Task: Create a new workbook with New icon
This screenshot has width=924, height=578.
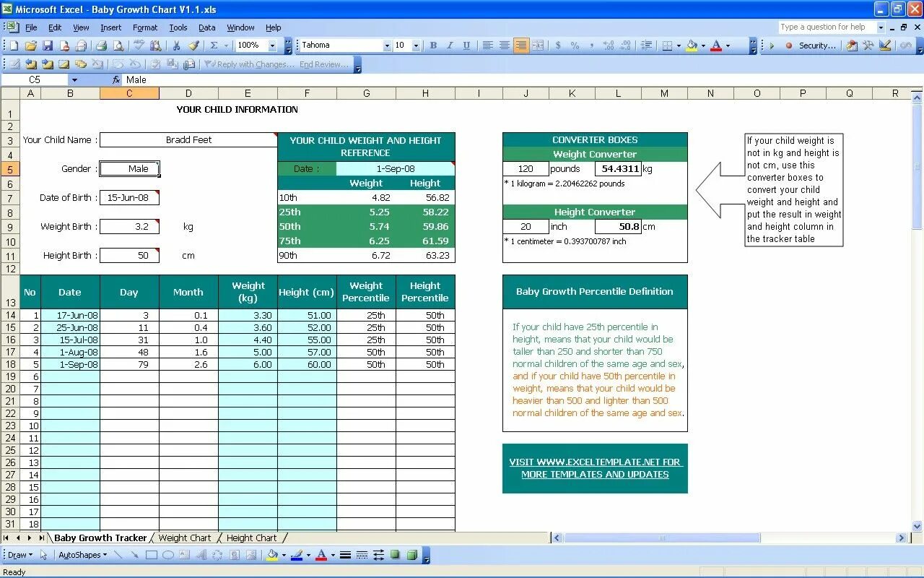Action: point(14,46)
